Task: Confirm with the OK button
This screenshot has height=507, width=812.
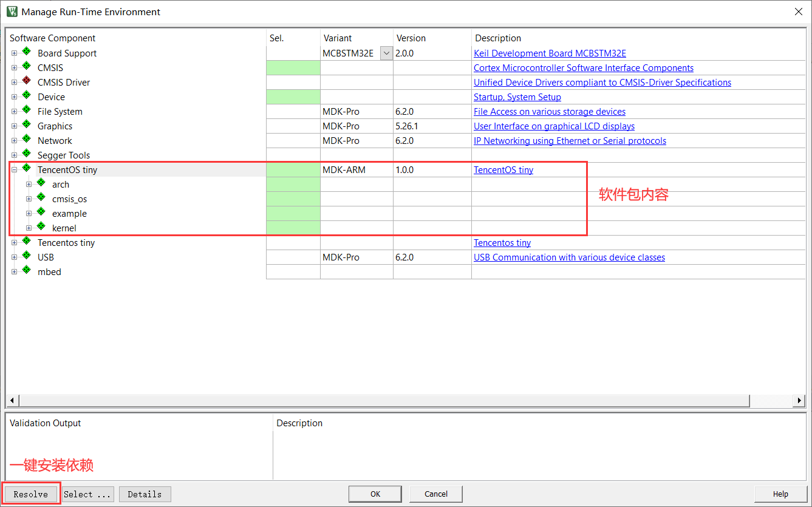Action: 375,494
